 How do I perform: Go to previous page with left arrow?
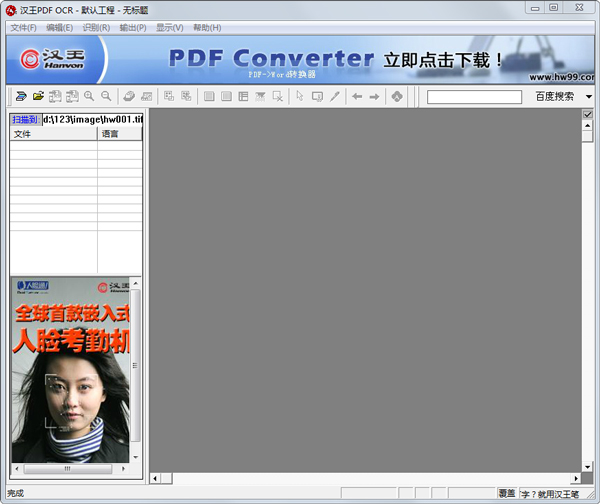(x=357, y=96)
